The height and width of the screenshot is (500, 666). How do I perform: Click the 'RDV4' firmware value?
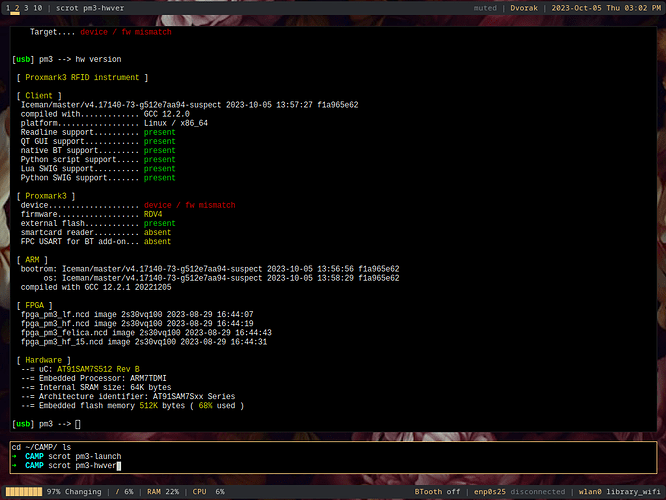(x=153, y=214)
